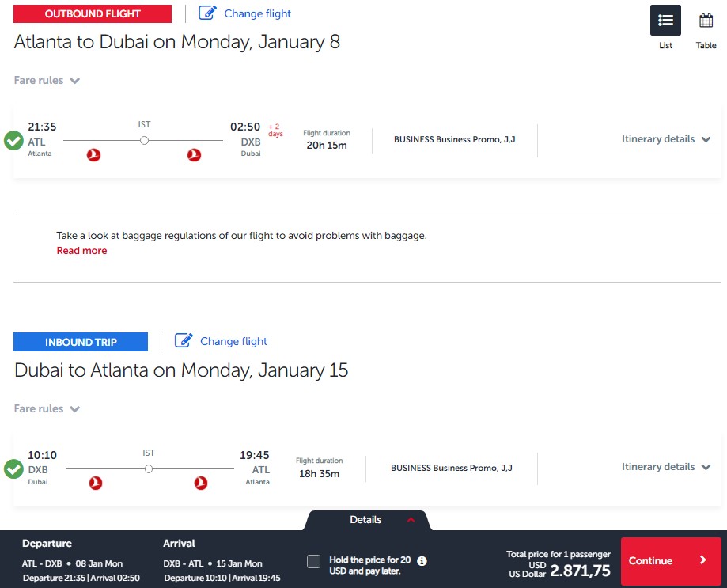Click inbound trip Change flight pencil icon
Viewport: 727px width, 588px height.
click(x=184, y=341)
